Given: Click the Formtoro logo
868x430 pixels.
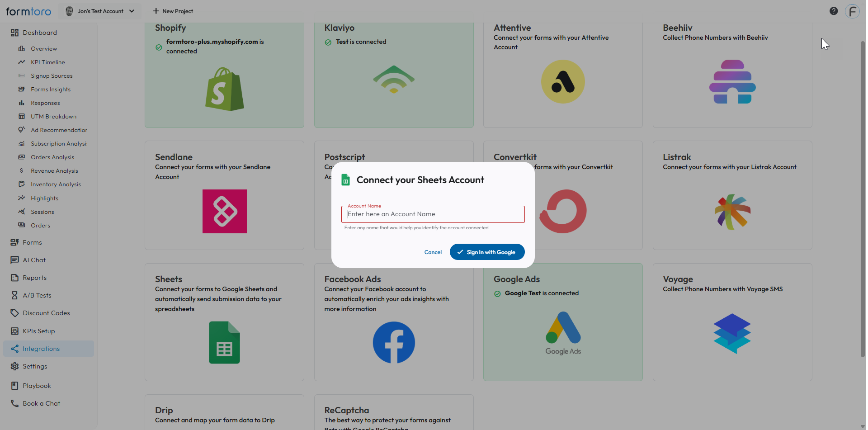Looking at the screenshot, I should pos(28,11).
